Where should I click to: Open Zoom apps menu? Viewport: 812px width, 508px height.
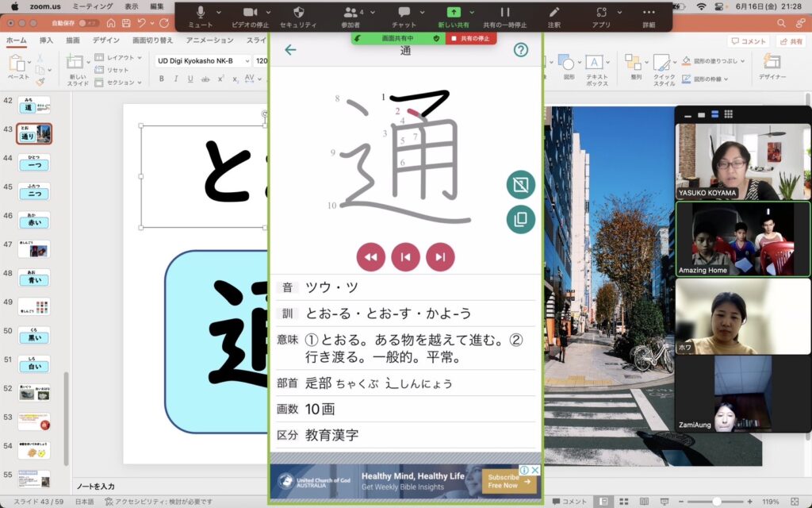click(601, 17)
